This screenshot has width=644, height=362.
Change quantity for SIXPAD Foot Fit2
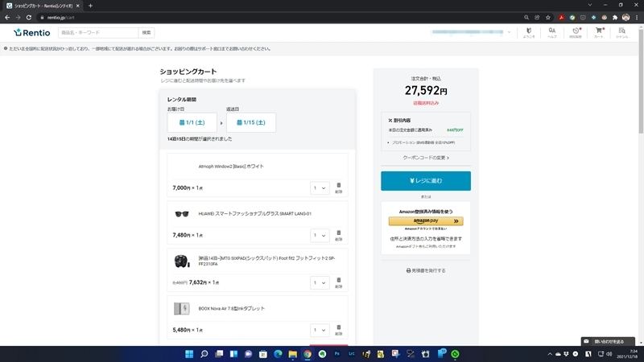point(320,283)
